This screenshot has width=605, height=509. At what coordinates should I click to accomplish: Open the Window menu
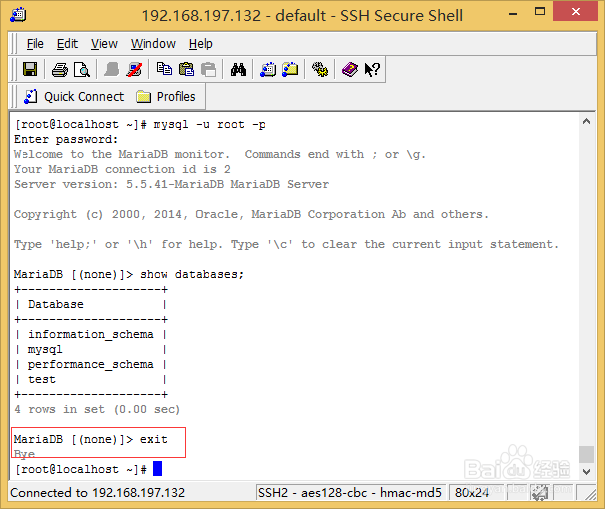click(153, 44)
